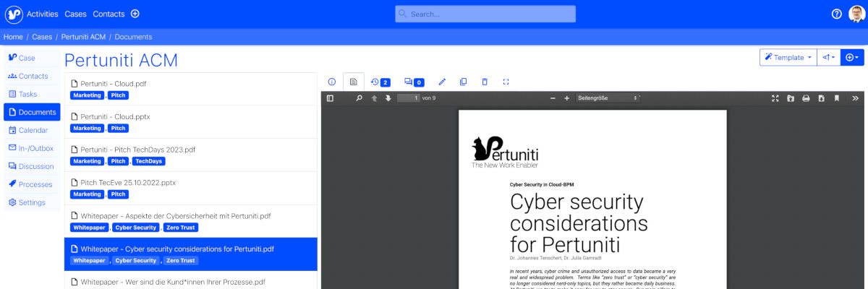This screenshot has height=289, width=868.
Task: Expand the sort order dropdown beside Template
Action: pyautogui.click(x=828, y=57)
